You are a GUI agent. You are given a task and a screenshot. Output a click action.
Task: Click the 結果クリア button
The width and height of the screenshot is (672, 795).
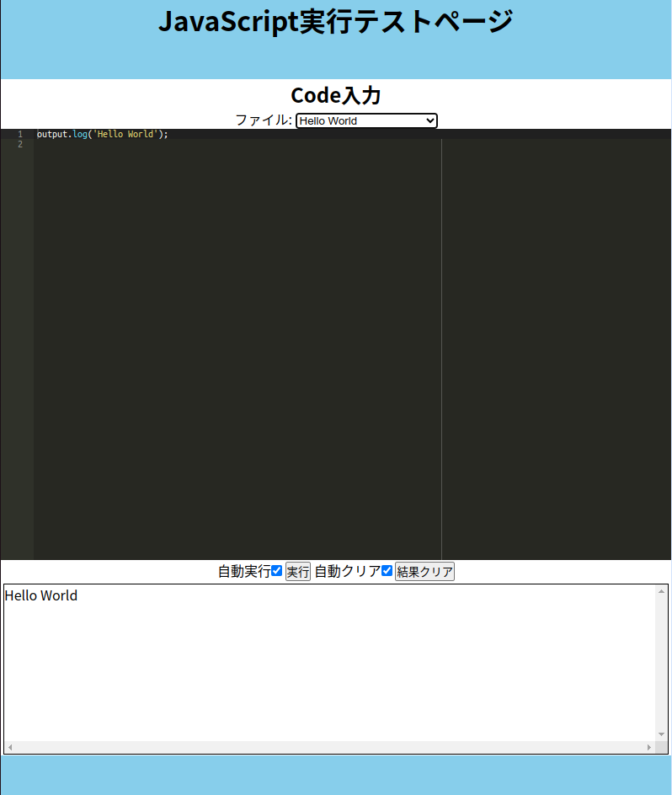(x=424, y=571)
